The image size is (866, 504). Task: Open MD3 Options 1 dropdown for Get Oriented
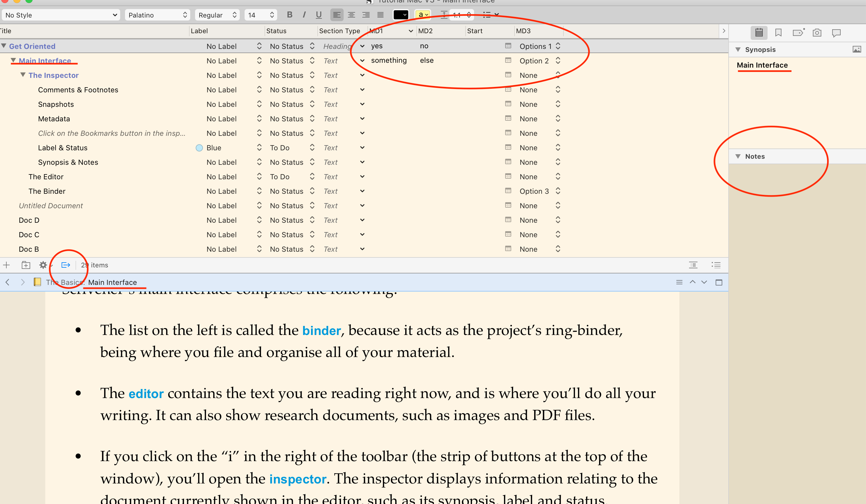[558, 46]
